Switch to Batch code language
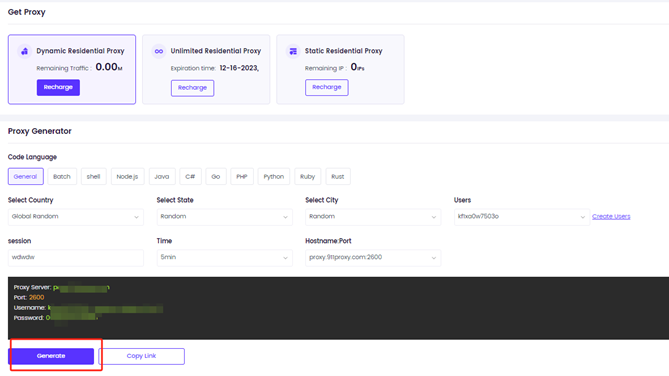Screen dimensions: 669x376 [62, 177]
